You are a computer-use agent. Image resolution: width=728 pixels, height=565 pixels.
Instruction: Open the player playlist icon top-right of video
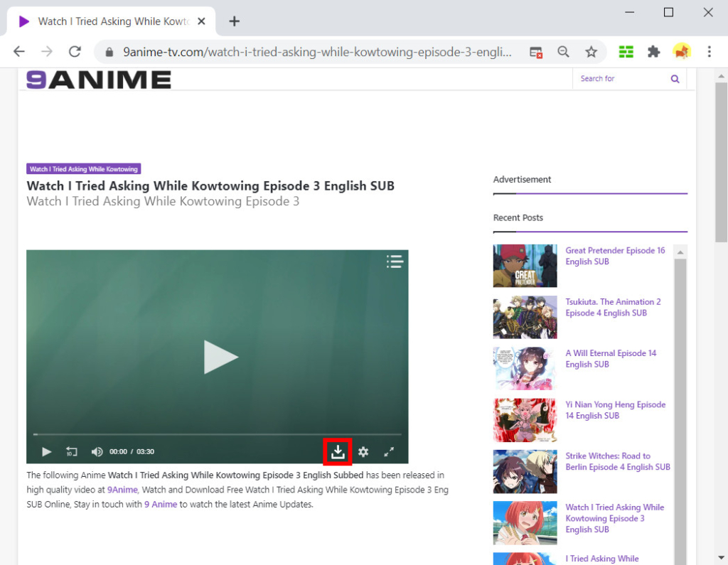point(395,262)
